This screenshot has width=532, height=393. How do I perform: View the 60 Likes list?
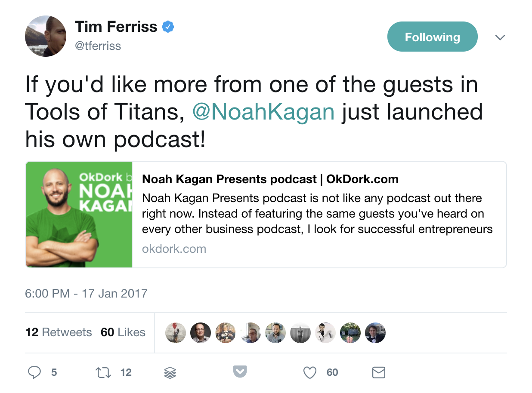pos(123,332)
